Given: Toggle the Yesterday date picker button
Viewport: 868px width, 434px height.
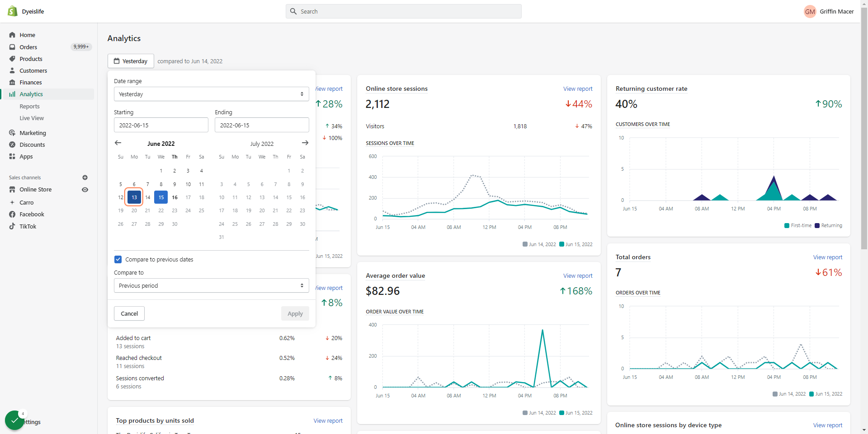Looking at the screenshot, I should (131, 61).
